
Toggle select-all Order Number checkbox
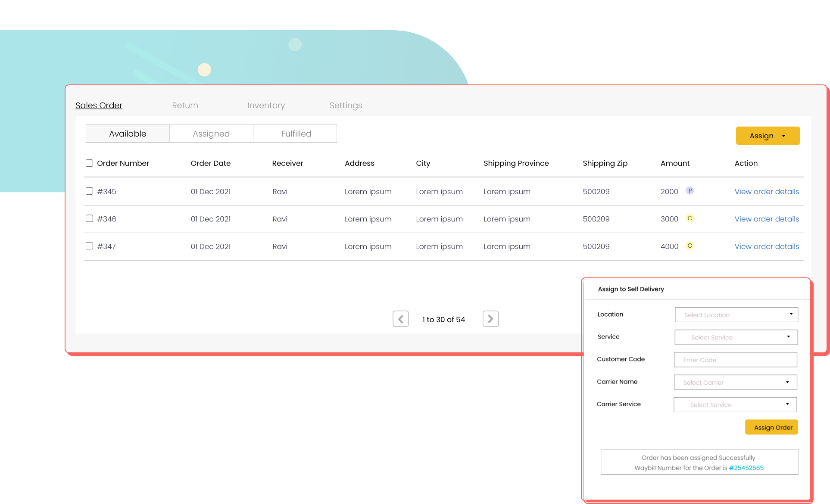pyautogui.click(x=89, y=163)
